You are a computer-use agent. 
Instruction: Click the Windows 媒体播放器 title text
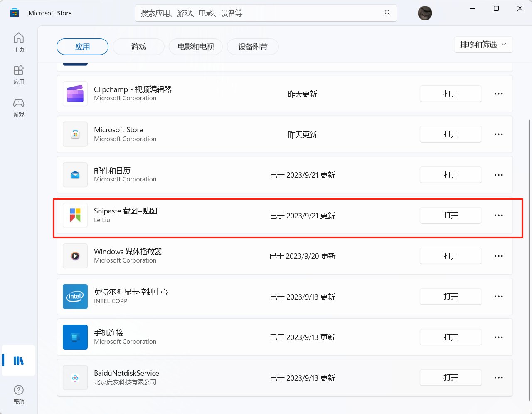128,251
